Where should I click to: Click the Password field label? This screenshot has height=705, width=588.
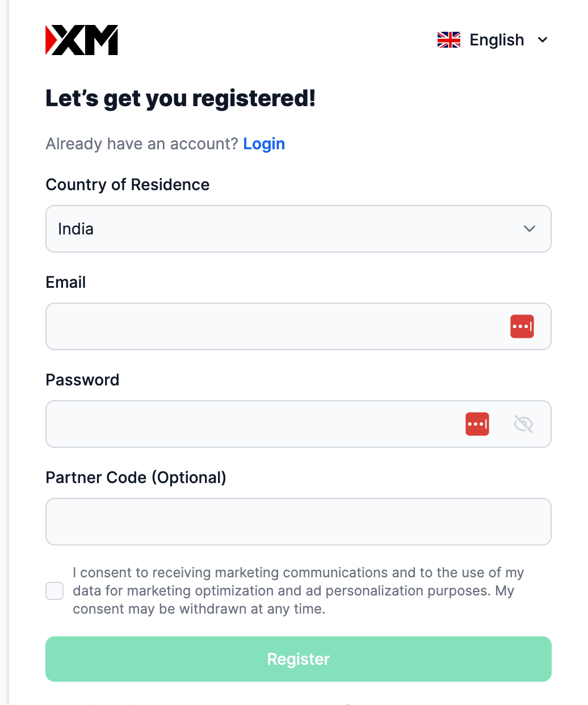pyautogui.click(x=82, y=380)
